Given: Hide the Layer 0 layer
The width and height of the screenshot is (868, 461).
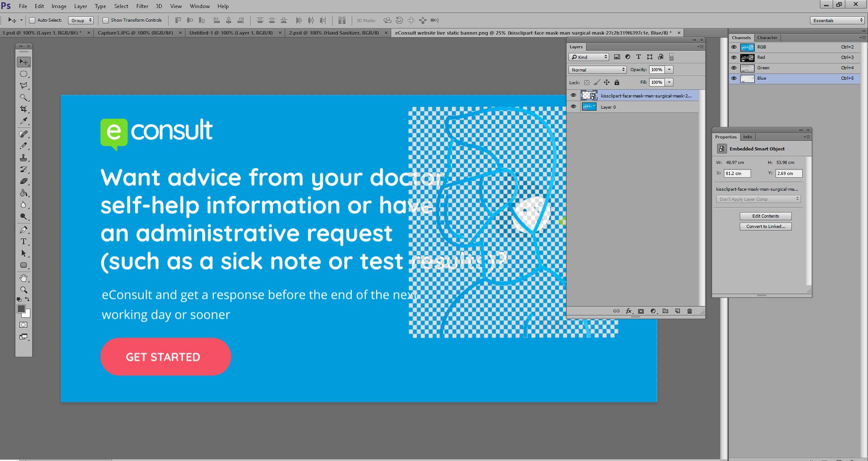Looking at the screenshot, I should (573, 107).
